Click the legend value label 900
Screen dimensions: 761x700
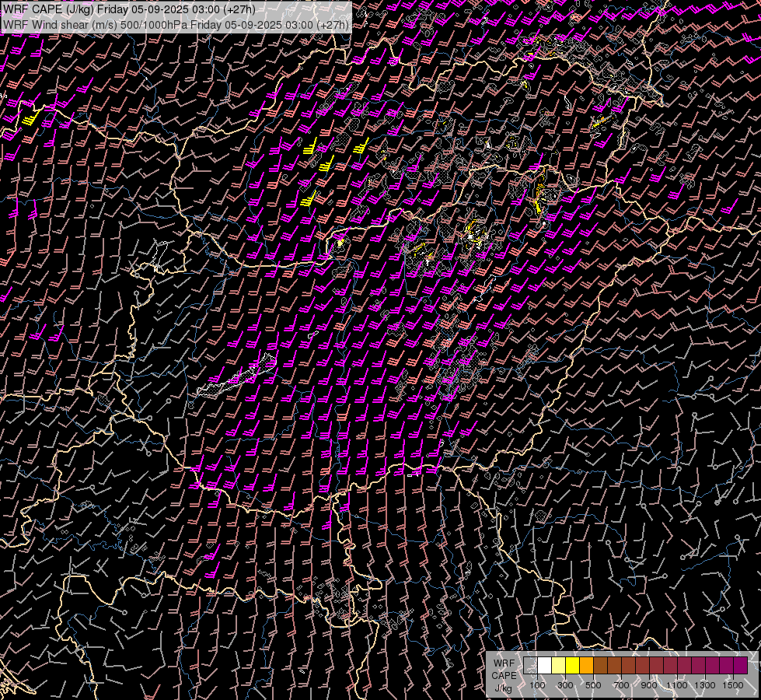pyautogui.click(x=649, y=685)
